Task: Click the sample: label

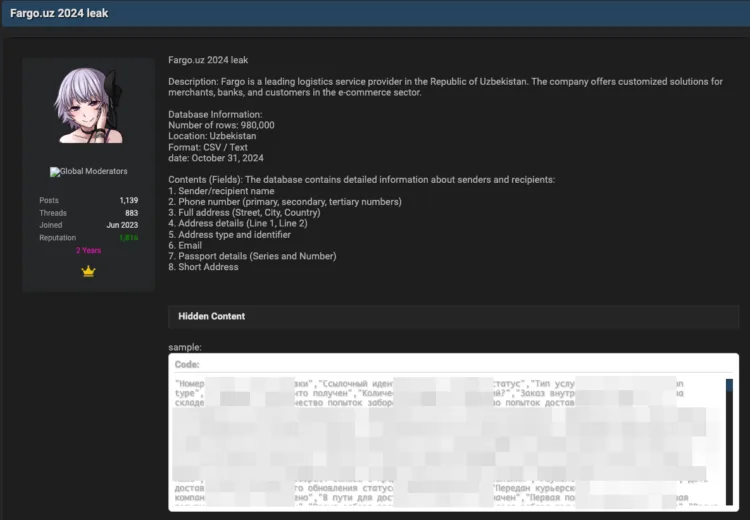Action: coord(185,347)
